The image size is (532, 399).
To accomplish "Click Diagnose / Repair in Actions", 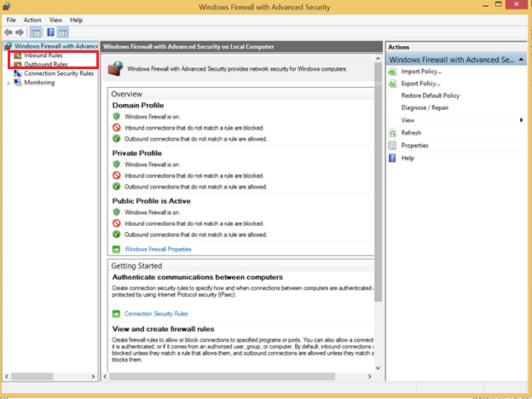I will click(425, 108).
